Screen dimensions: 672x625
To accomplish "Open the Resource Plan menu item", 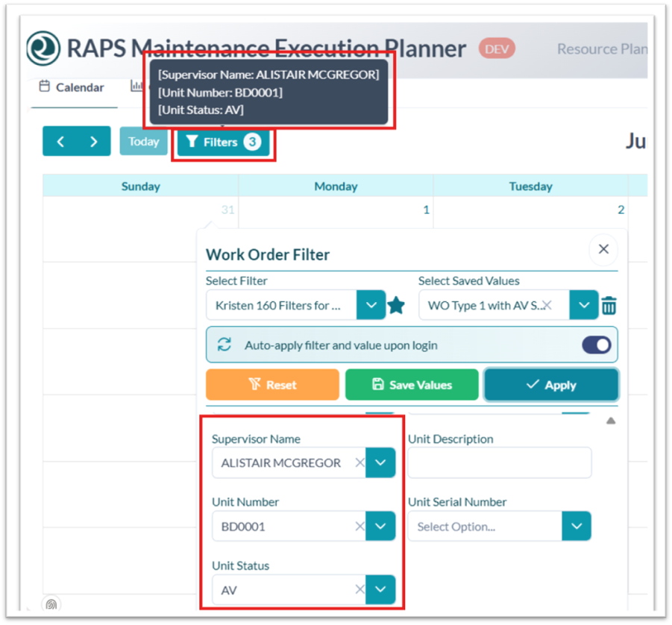I will coord(602,49).
